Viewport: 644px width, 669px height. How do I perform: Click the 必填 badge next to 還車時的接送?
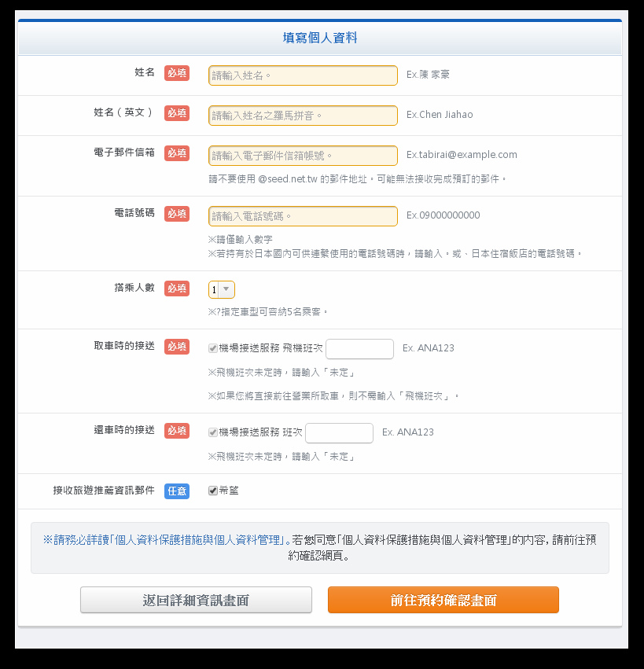177,431
